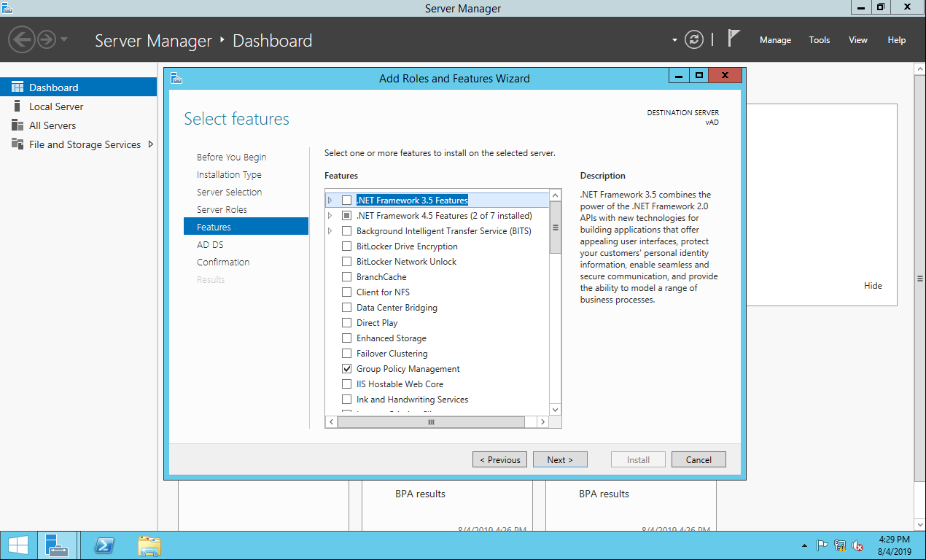The height and width of the screenshot is (560, 926).
Task: Select All Servers in the sidebar
Action: [52, 125]
